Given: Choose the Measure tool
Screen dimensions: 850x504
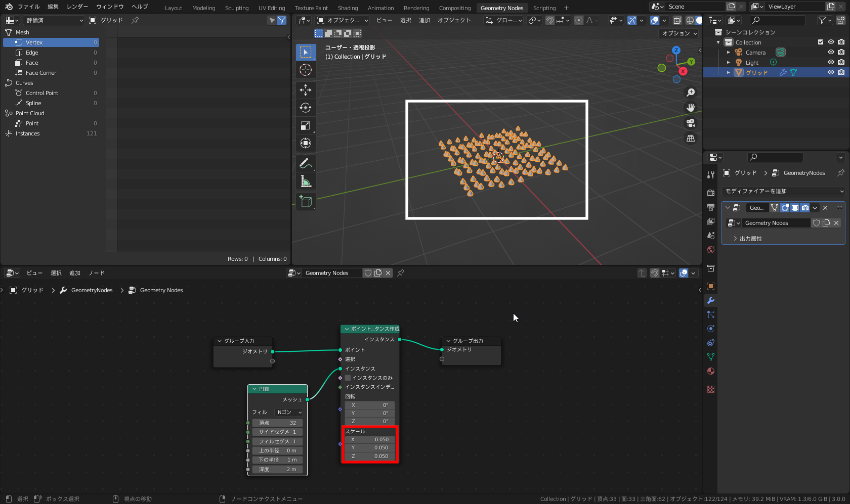Looking at the screenshot, I should point(306,181).
